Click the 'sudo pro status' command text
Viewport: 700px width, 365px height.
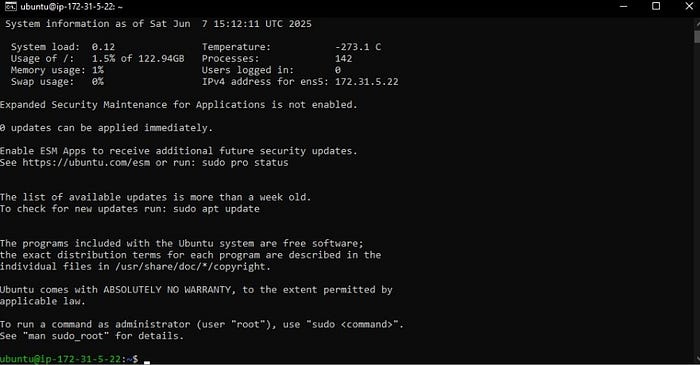pyautogui.click(x=245, y=162)
